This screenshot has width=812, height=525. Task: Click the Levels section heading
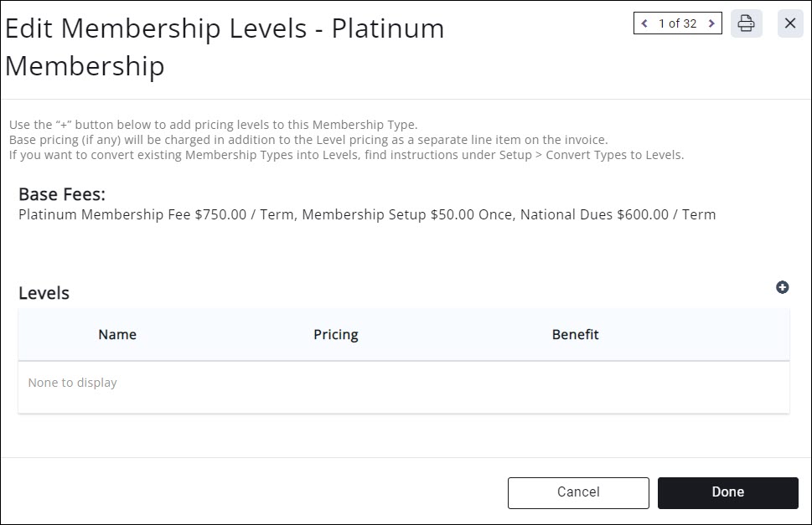coord(44,293)
